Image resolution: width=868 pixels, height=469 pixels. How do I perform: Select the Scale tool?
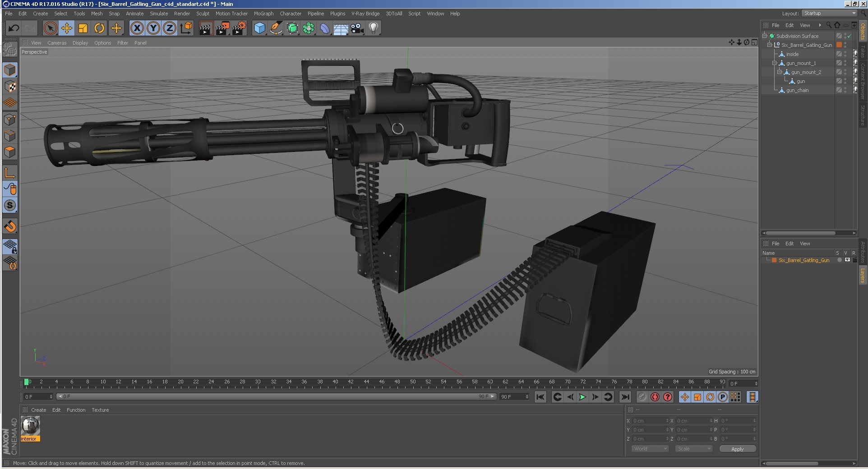[83, 28]
